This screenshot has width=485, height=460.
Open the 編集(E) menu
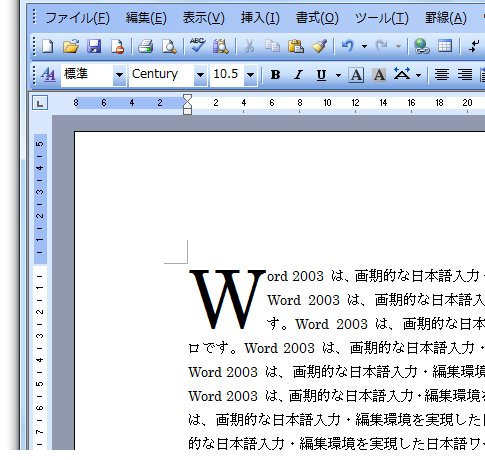coord(146,18)
